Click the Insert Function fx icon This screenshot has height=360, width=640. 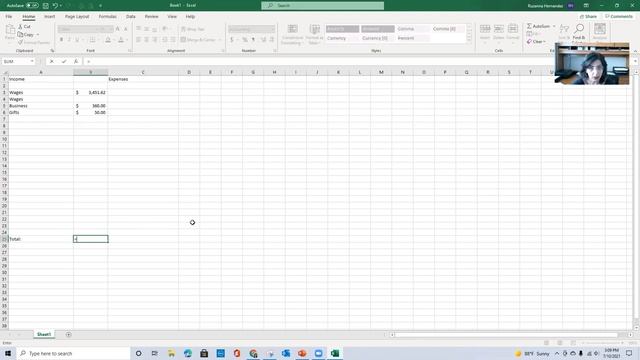tap(76, 61)
